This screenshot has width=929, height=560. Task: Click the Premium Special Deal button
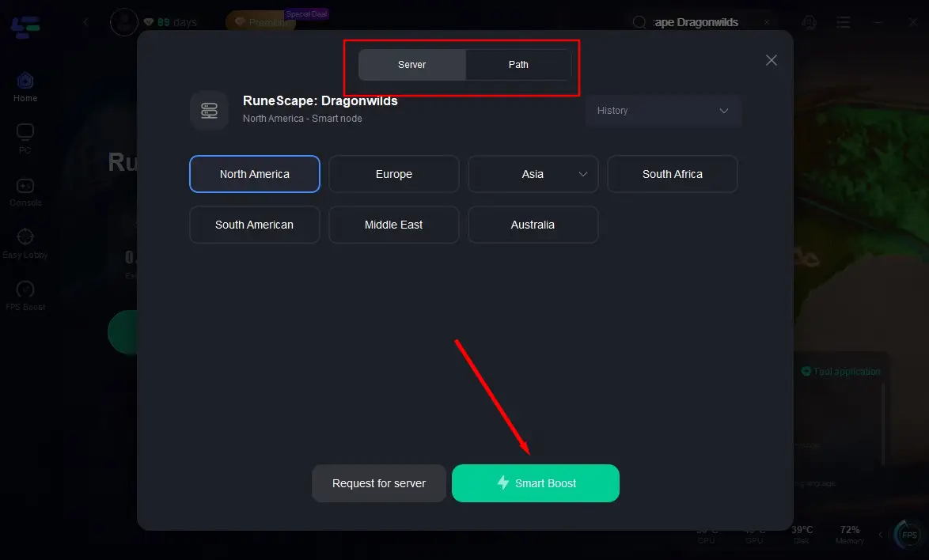pyautogui.click(x=261, y=22)
